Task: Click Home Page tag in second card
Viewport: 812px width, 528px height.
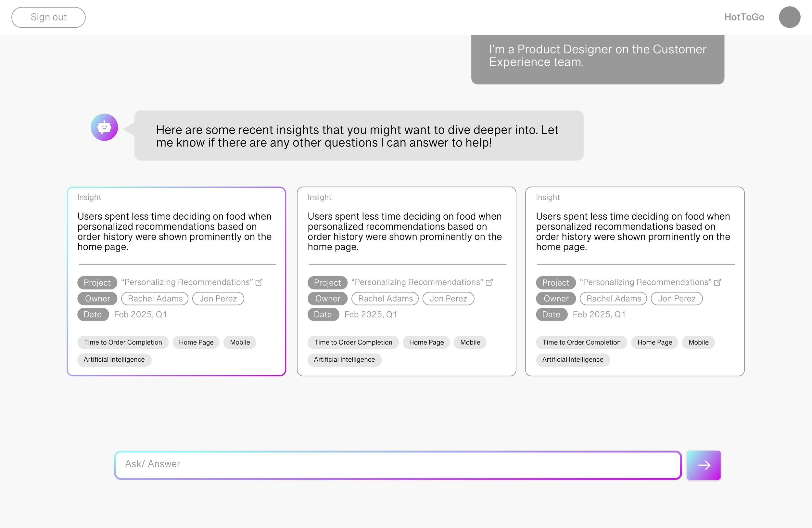Action: (x=426, y=342)
